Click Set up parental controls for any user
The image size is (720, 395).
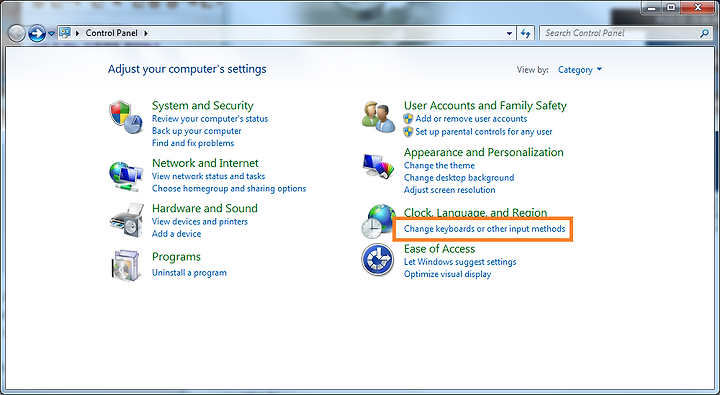[484, 132]
